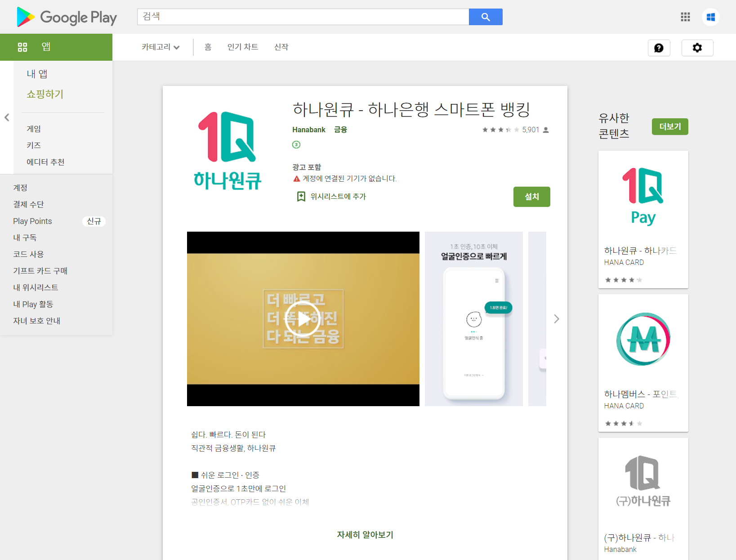Image resolution: width=736 pixels, height=560 pixels.
Task: Click the 앱 grid icon in green header
Action: [x=22, y=47]
